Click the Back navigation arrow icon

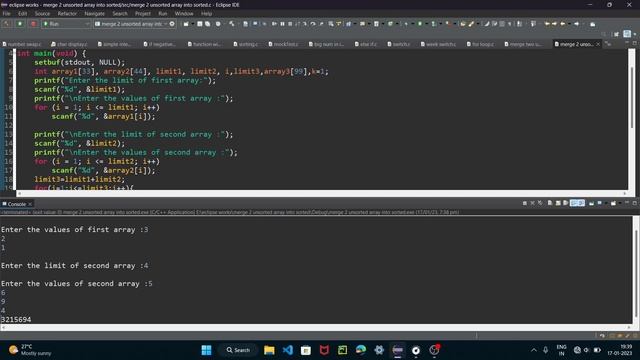[x=563, y=24]
